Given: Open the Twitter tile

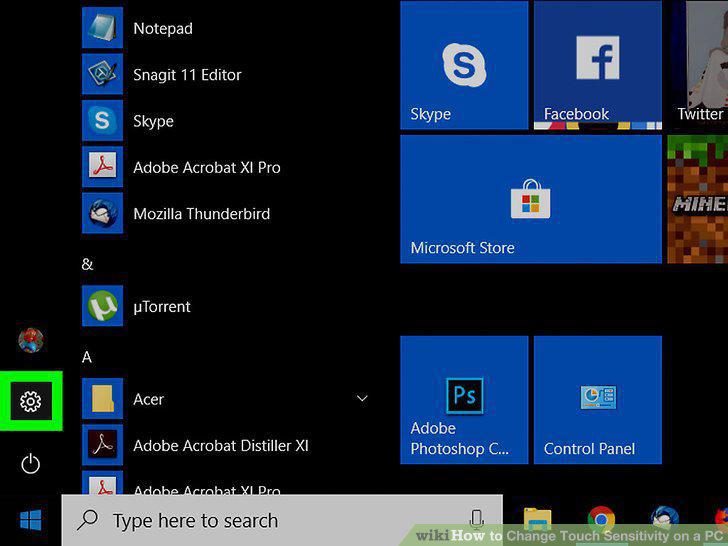Looking at the screenshot, I should [x=699, y=65].
